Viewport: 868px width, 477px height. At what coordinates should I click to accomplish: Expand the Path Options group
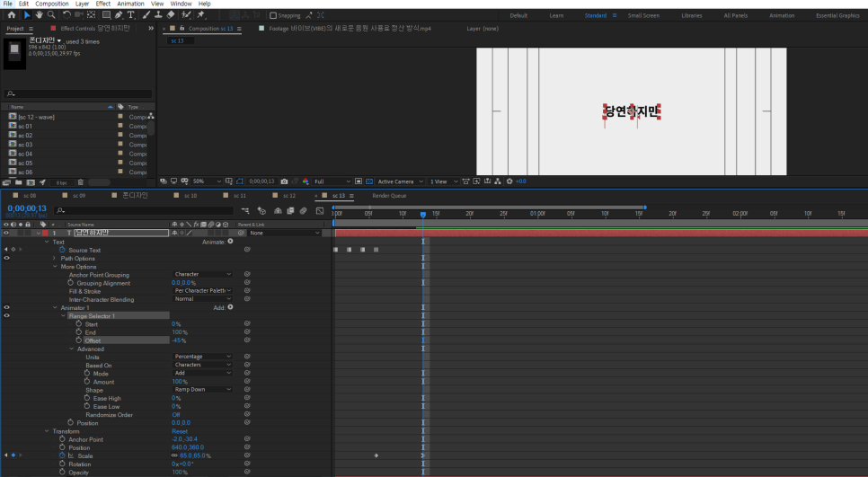(55, 259)
